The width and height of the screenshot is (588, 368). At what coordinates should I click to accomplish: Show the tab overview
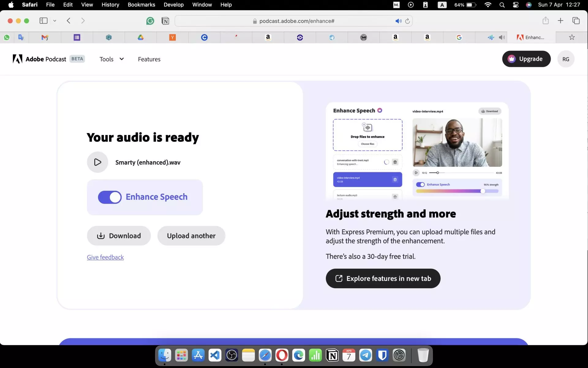pos(576,21)
